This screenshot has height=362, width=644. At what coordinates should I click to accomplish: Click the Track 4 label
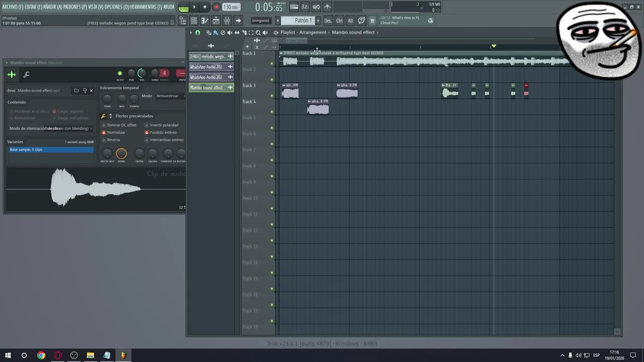[x=249, y=102]
